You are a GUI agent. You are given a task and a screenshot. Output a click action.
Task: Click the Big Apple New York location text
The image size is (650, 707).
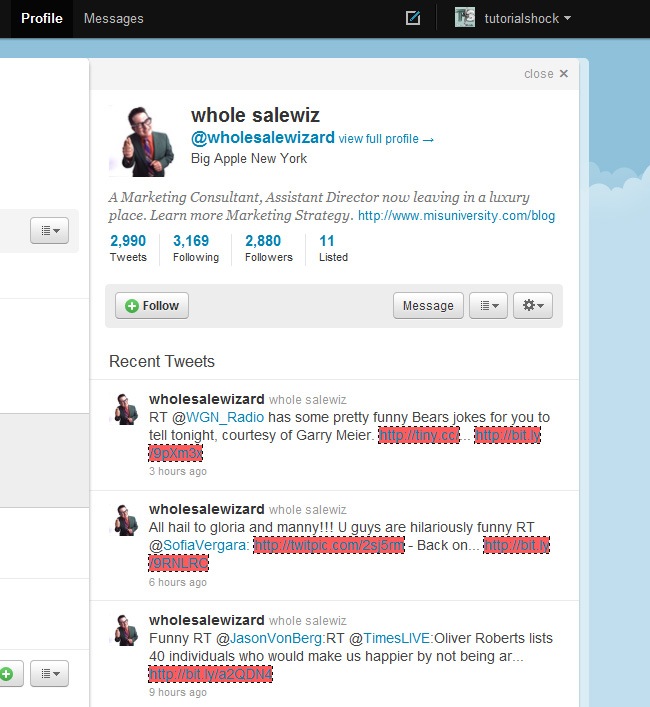tap(249, 159)
